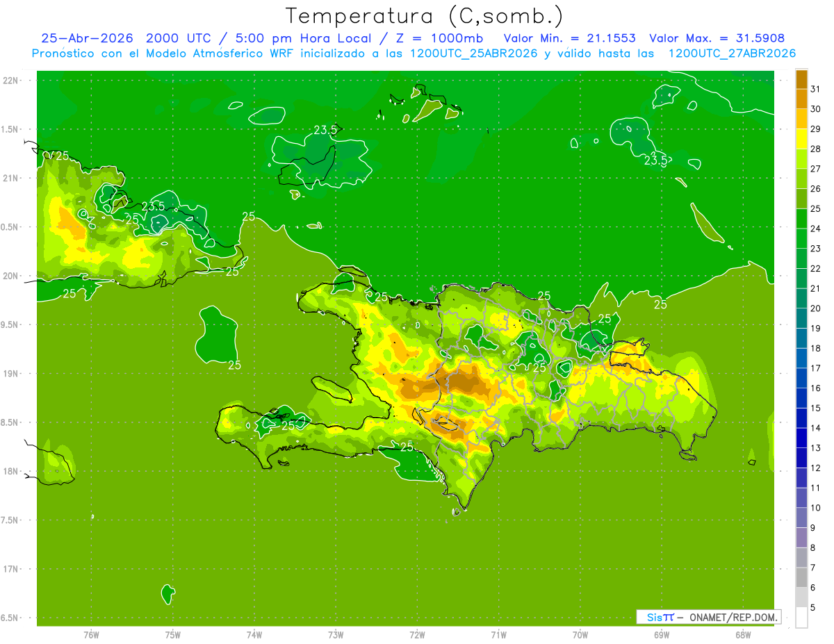Click the 25-Abr-2026 date header text
This screenshot has height=644, width=834.
pyautogui.click(x=83, y=38)
